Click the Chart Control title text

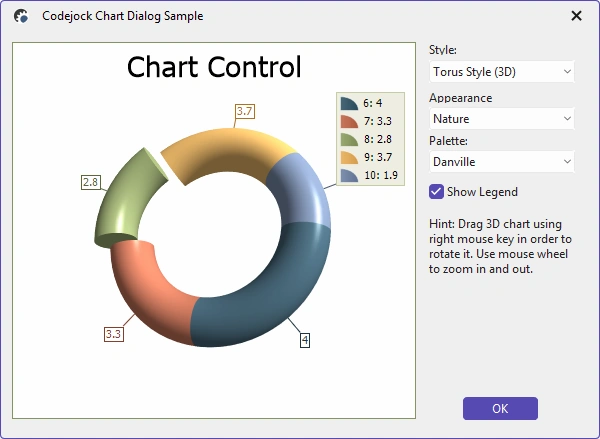tap(214, 67)
